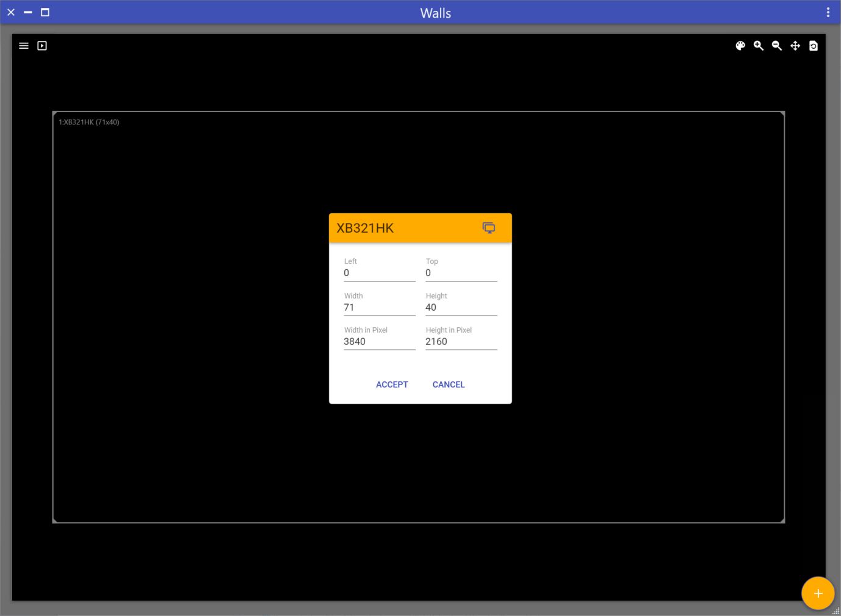
Task: Click the play slideshow icon
Action: click(42, 46)
